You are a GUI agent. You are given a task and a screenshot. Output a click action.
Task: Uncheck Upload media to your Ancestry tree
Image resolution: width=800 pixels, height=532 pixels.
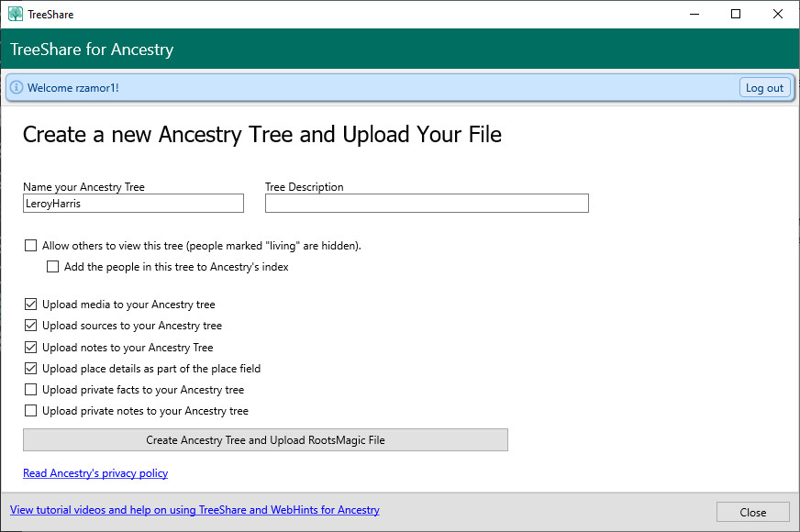[31, 304]
